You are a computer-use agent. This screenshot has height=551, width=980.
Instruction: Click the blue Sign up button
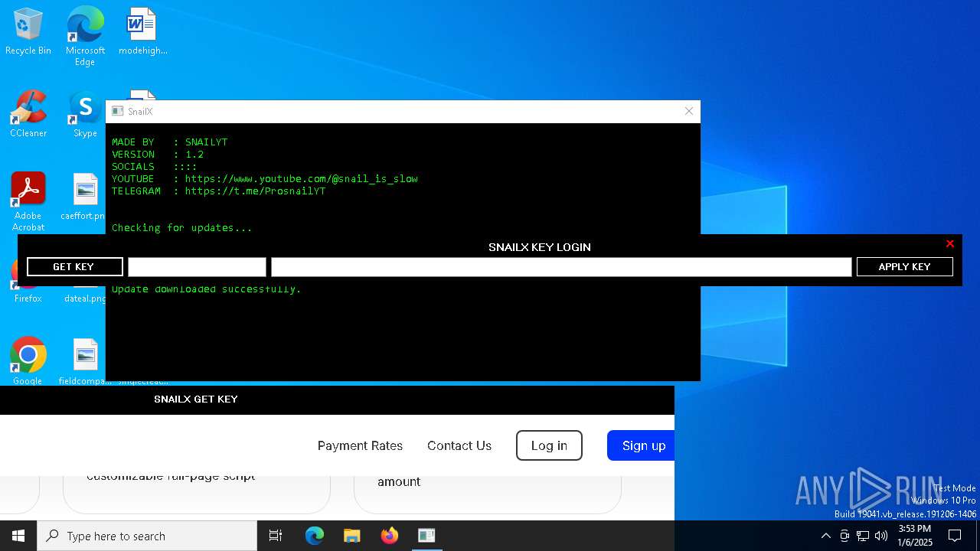pos(642,445)
